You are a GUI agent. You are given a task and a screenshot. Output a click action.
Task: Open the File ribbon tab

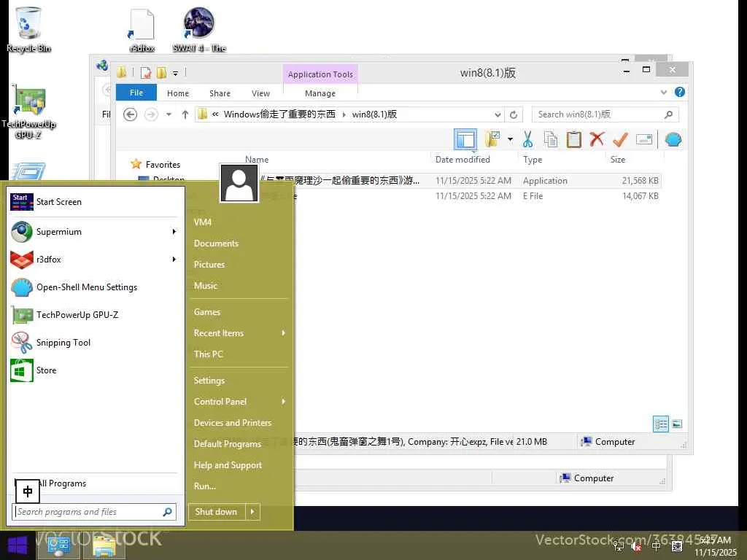136,93
